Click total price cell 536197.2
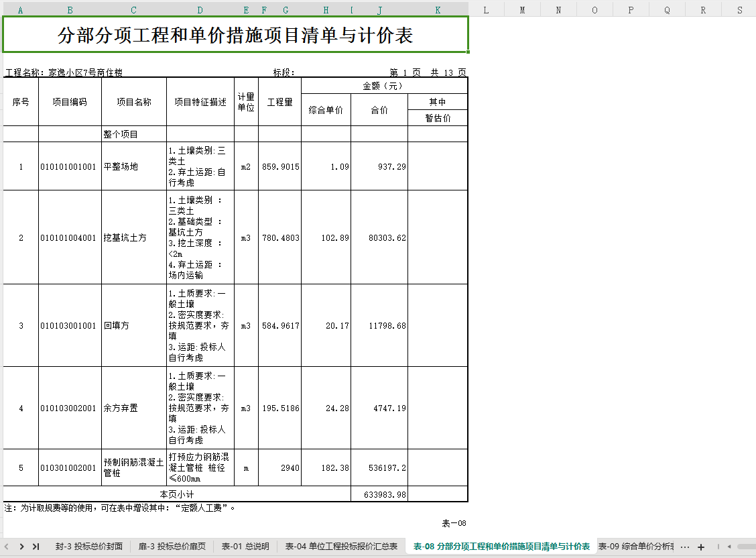The image size is (756, 558). point(379,467)
